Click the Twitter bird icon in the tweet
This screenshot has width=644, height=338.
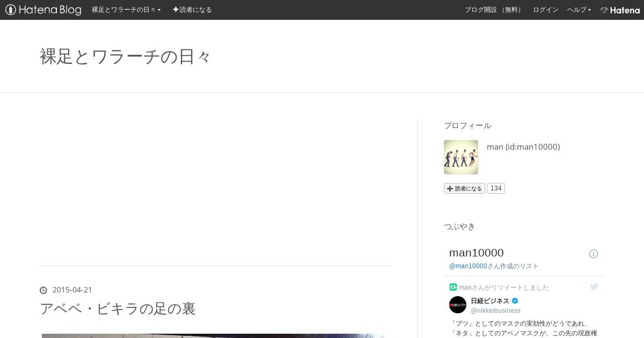click(x=594, y=287)
